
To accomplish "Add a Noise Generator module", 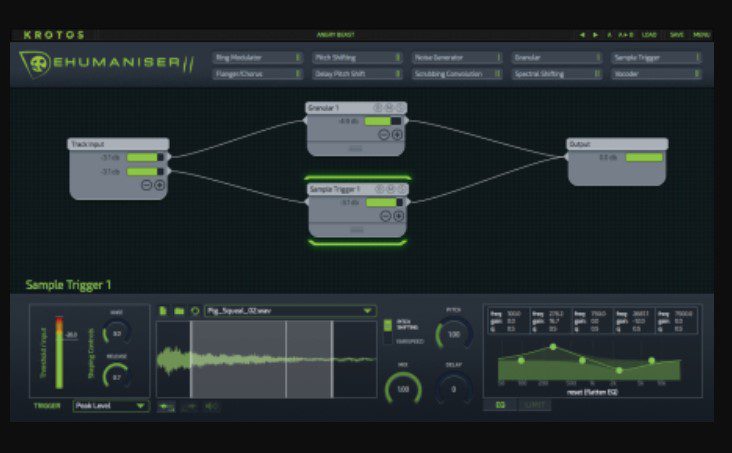I will 457,57.
